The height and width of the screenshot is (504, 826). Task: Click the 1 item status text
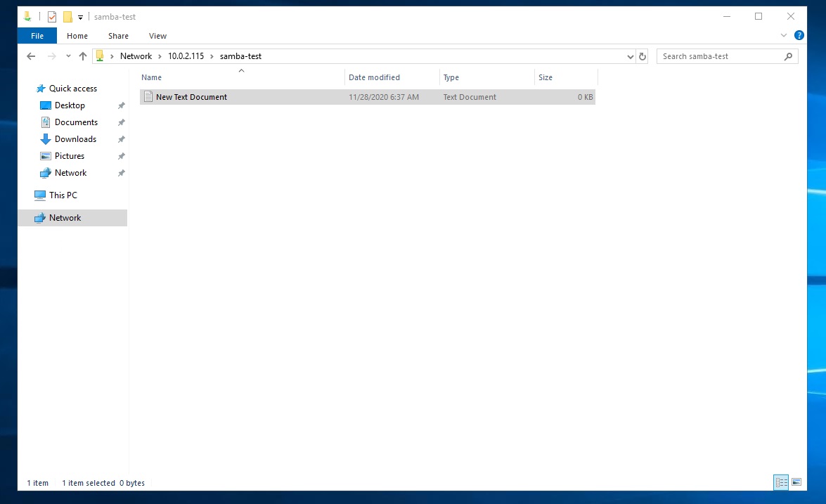[37, 483]
